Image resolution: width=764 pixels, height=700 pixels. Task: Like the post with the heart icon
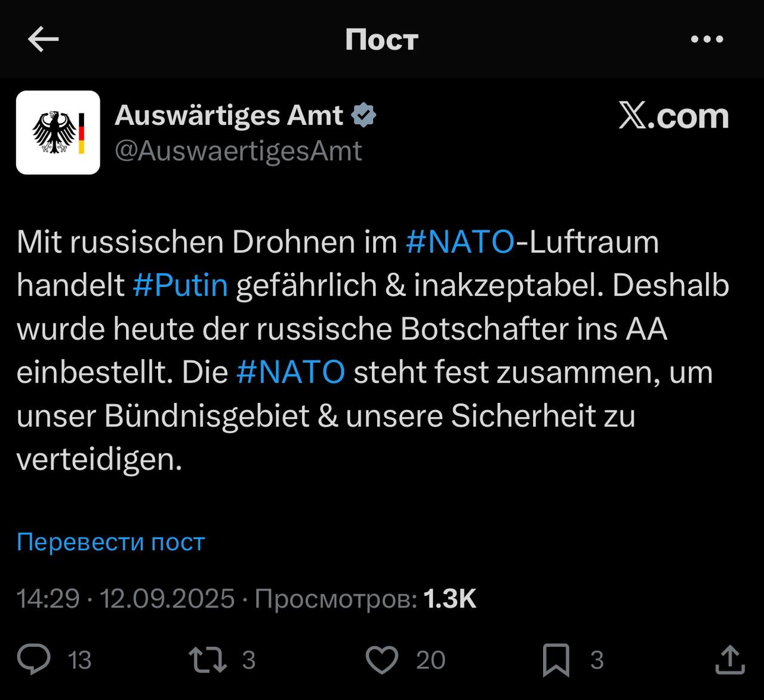[381, 660]
